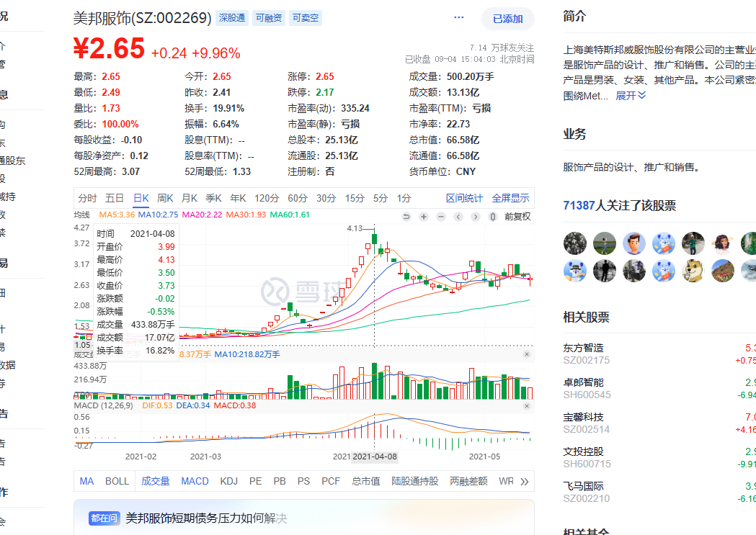Open related stock 飞马国际
This screenshot has height=535, width=756.
click(x=583, y=486)
